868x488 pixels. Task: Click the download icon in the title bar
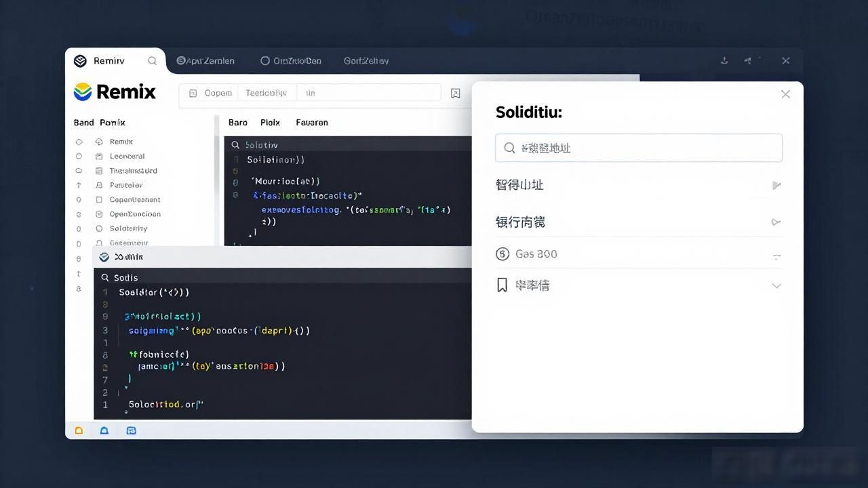point(724,60)
